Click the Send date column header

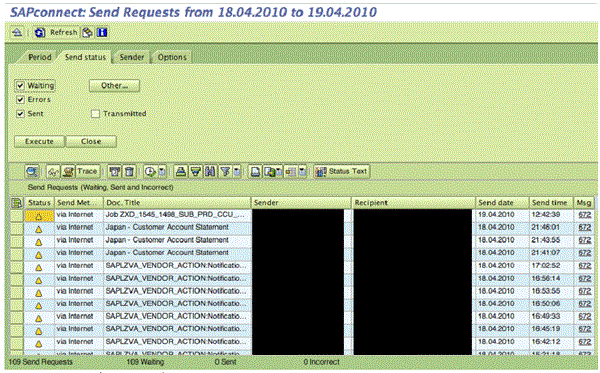click(x=502, y=203)
